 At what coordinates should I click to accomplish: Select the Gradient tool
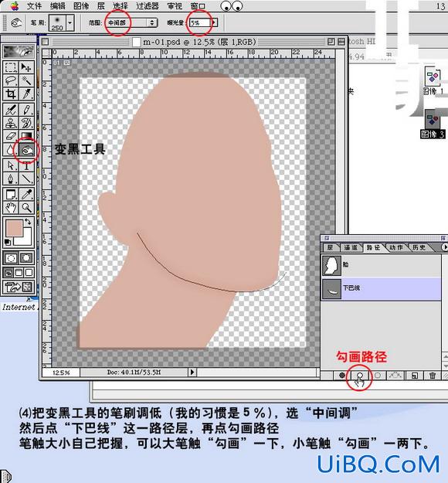click(26, 136)
